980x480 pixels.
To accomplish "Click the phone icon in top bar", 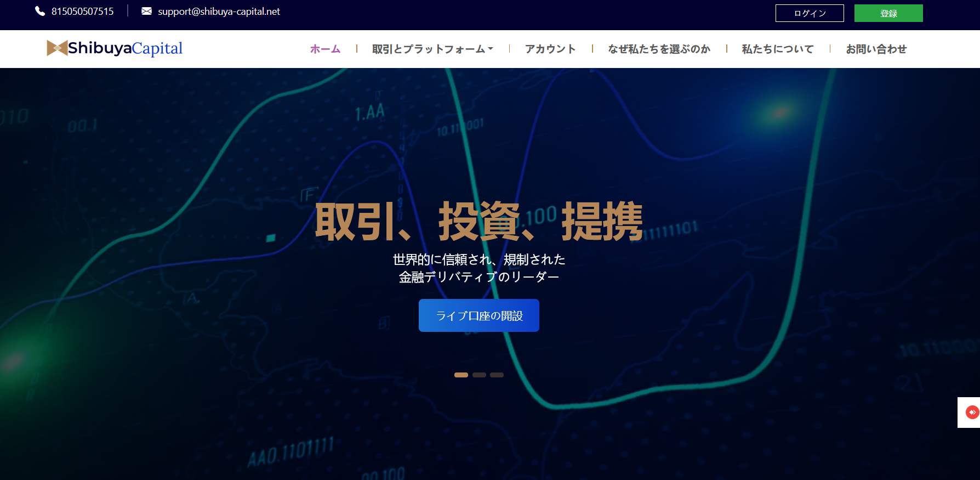I will coord(40,11).
